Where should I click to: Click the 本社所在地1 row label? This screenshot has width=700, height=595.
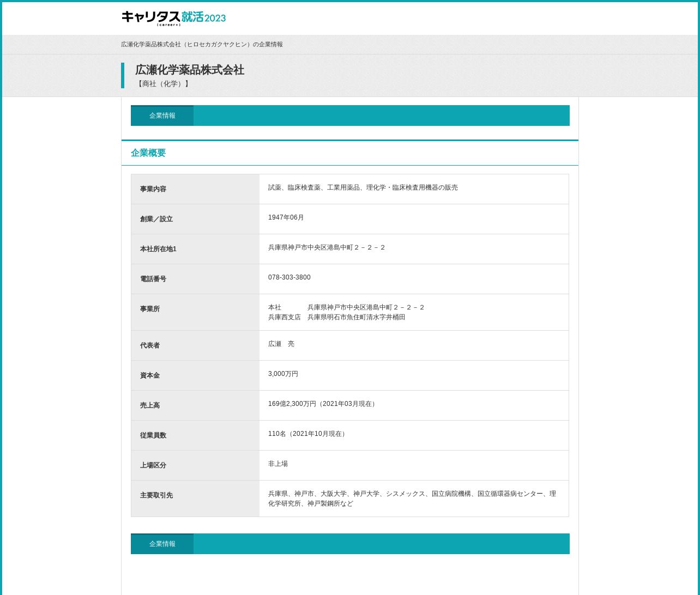158,249
